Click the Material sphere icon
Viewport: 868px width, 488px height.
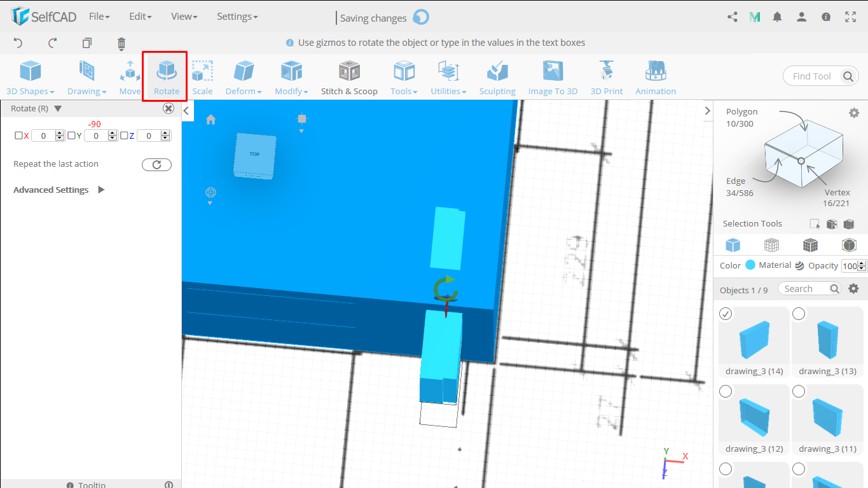799,266
